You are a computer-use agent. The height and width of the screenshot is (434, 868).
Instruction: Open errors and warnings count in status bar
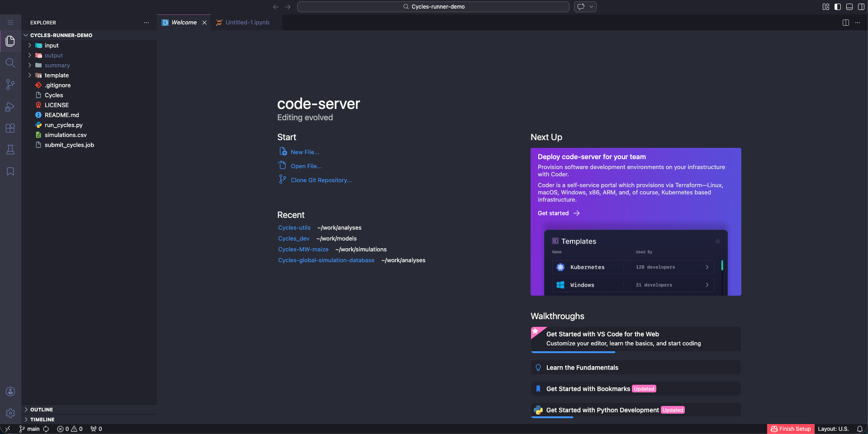point(70,429)
